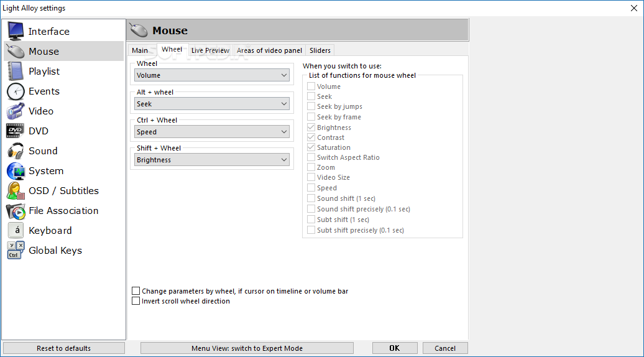Viewport: 644px width, 357px height.
Task: Click the File Association icon
Action: click(x=16, y=211)
